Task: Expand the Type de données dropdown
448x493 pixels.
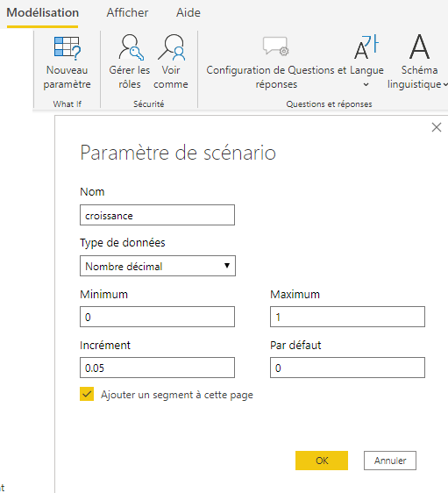Action: coord(158,266)
